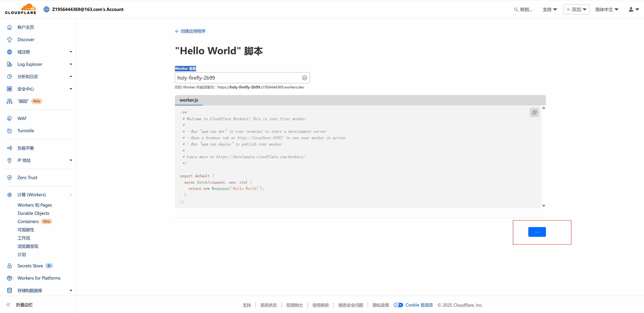
Task: Expand the Log Explorer submenu arrow
Action: (x=71, y=64)
